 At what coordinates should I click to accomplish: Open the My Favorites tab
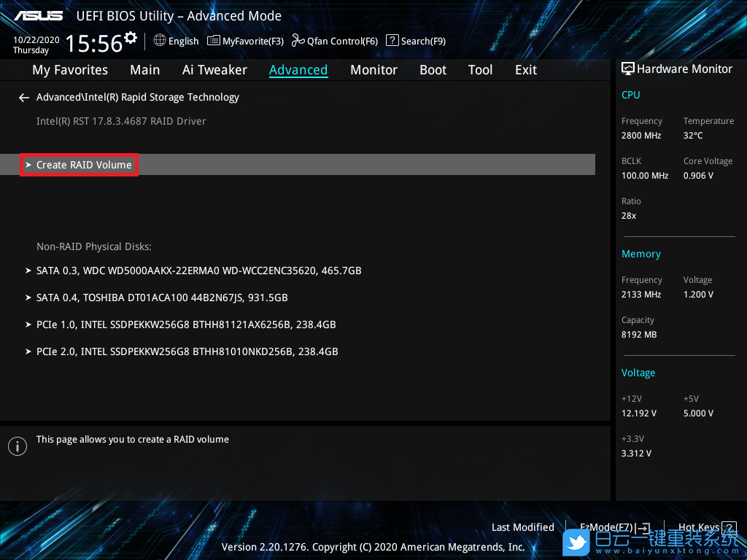[70, 70]
